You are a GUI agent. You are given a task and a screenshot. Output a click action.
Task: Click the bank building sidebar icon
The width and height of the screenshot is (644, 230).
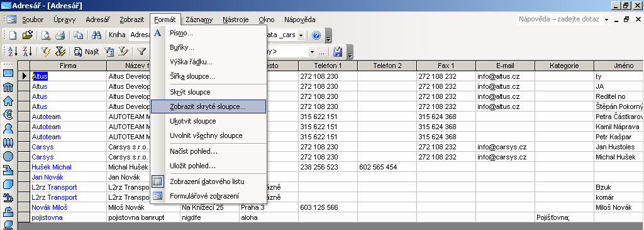pyautogui.click(x=8, y=87)
